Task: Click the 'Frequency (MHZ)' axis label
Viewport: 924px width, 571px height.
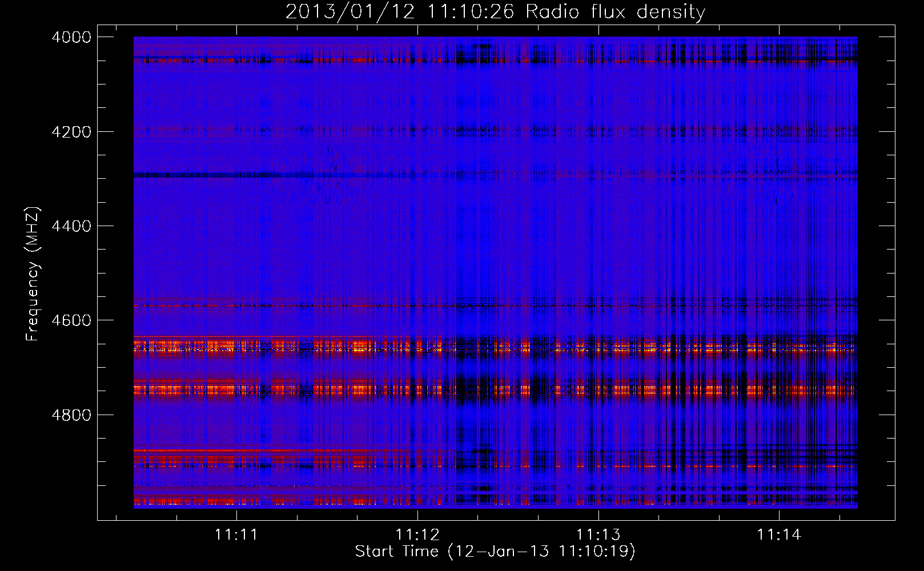Action: [33, 274]
